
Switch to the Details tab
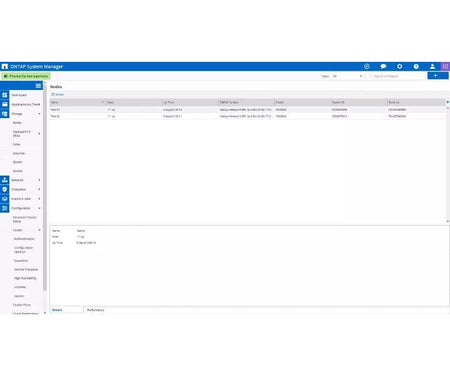pos(67,310)
